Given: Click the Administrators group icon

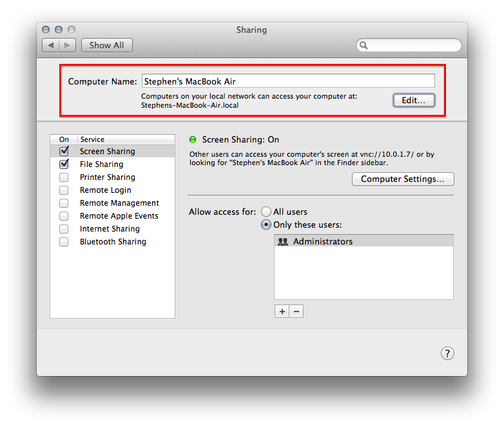Looking at the screenshot, I should coord(282,241).
